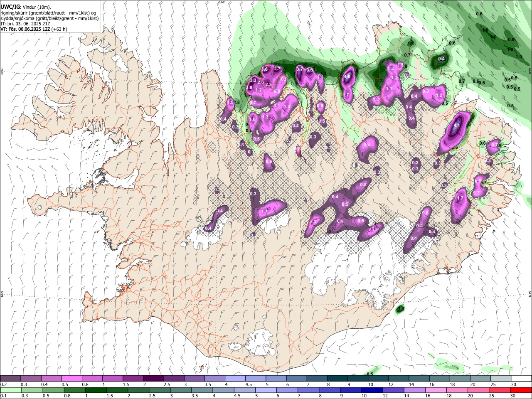Click the white swatch after 30 in snow legend

pyautogui.click(x=521, y=379)
